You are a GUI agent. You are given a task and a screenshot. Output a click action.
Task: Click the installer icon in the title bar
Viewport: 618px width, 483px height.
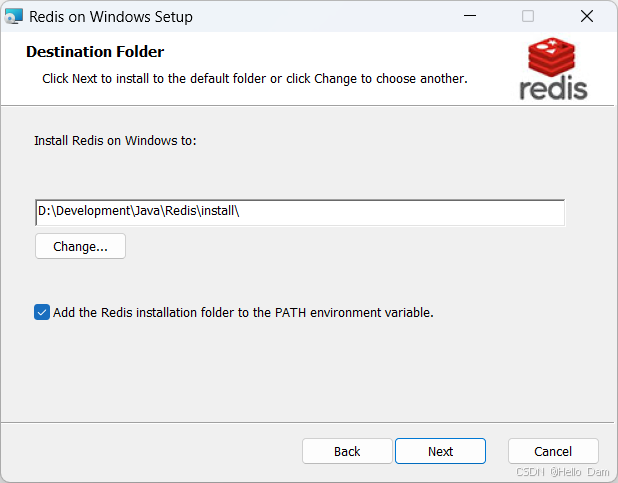pyautogui.click(x=14, y=17)
